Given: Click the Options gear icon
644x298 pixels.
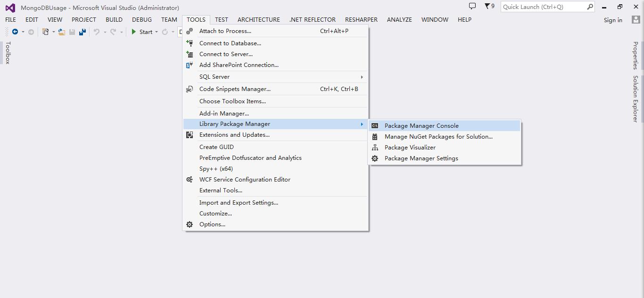Looking at the screenshot, I should [190, 224].
